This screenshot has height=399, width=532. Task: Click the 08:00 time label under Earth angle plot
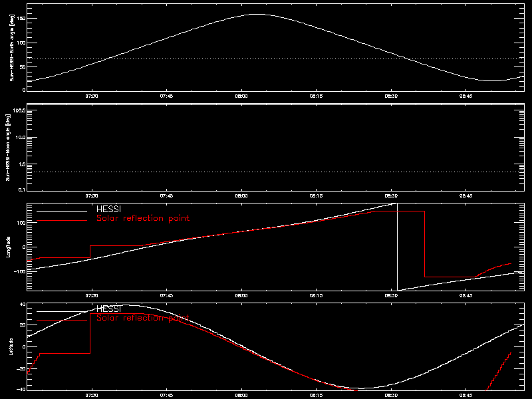[241, 96]
